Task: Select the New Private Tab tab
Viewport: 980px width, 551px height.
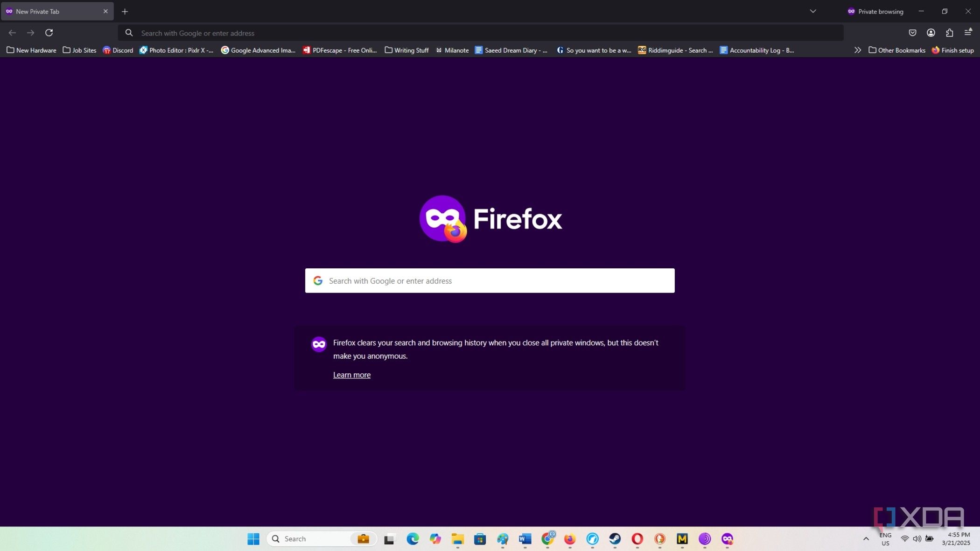Action: pyautogui.click(x=57, y=11)
